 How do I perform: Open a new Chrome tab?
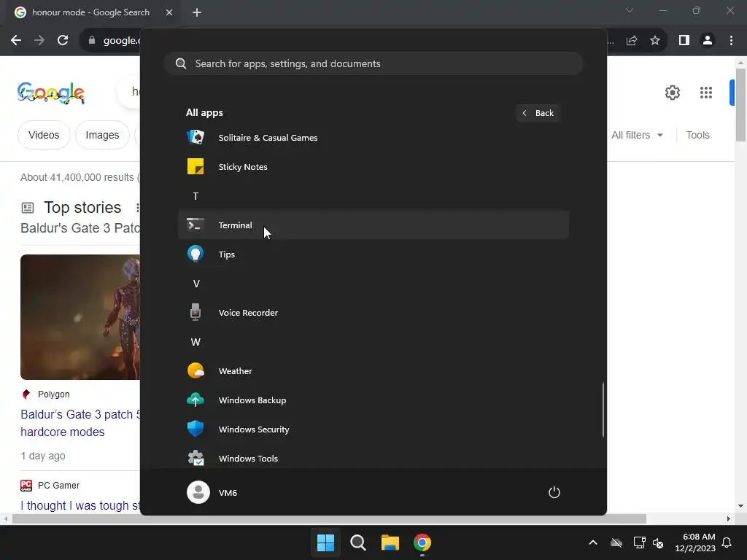197,12
